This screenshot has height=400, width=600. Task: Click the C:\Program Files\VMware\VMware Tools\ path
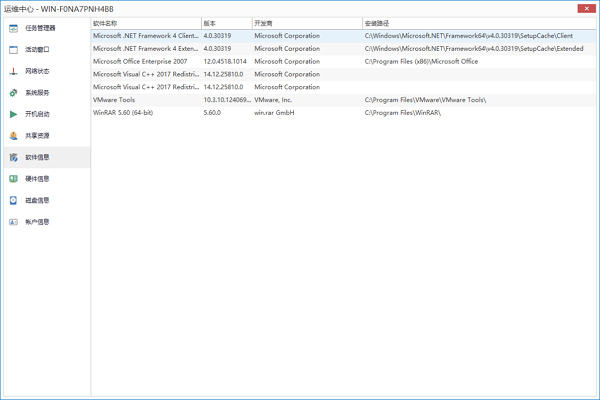pos(426,100)
